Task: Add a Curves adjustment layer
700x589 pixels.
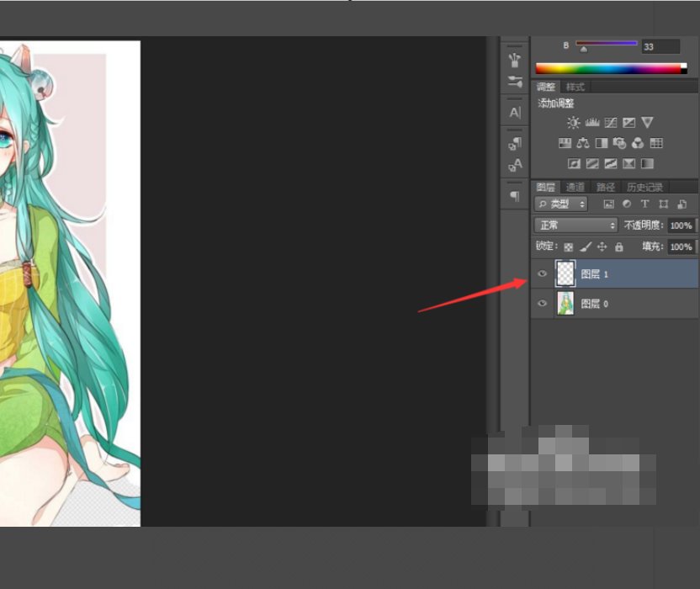Action: pos(611,122)
